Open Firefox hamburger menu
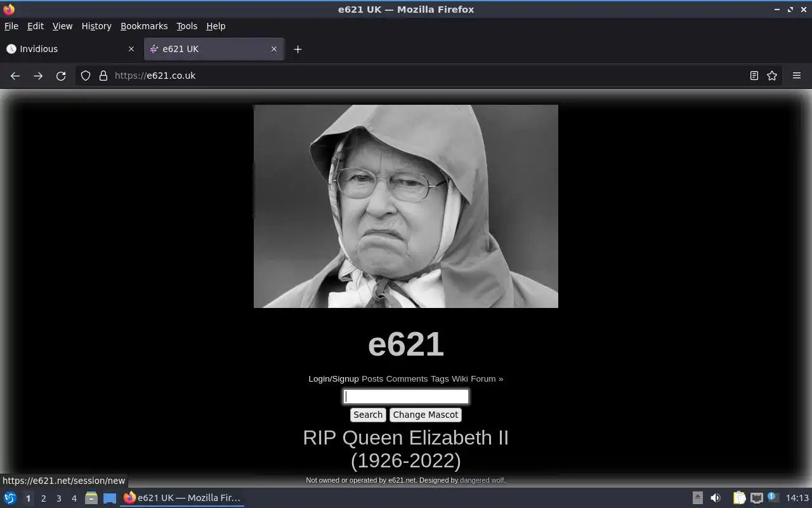 click(797, 76)
